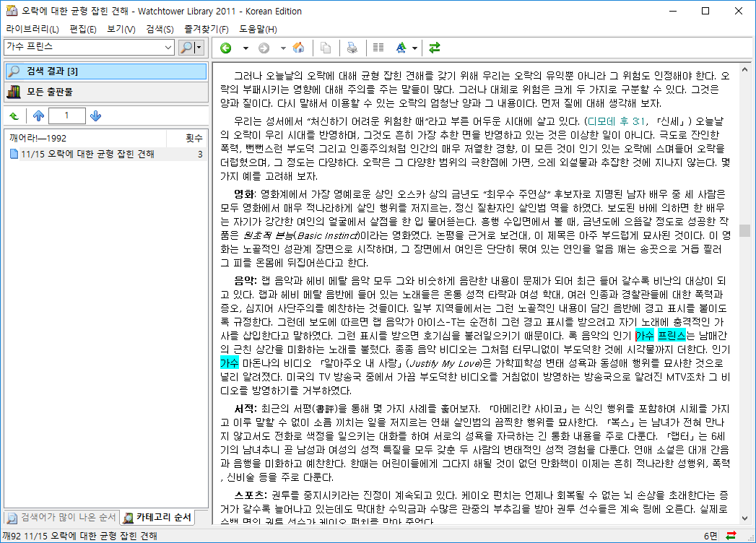Image resolution: width=756 pixels, height=543 pixels.
Task: Follow the 디모데 후 3:1 scripture link
Action: tap(617, 121)
